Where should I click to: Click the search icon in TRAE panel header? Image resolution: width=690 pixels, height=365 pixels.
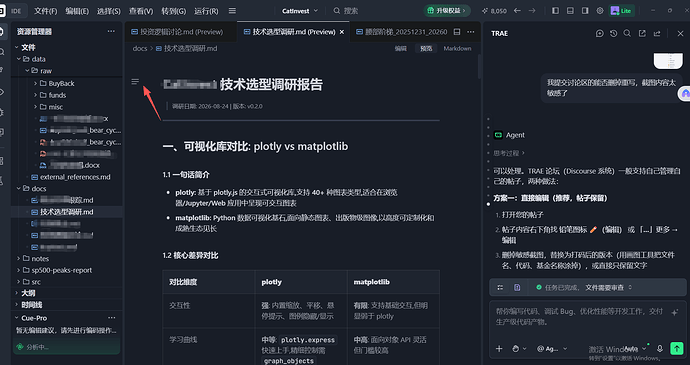[x=628, y=33]
